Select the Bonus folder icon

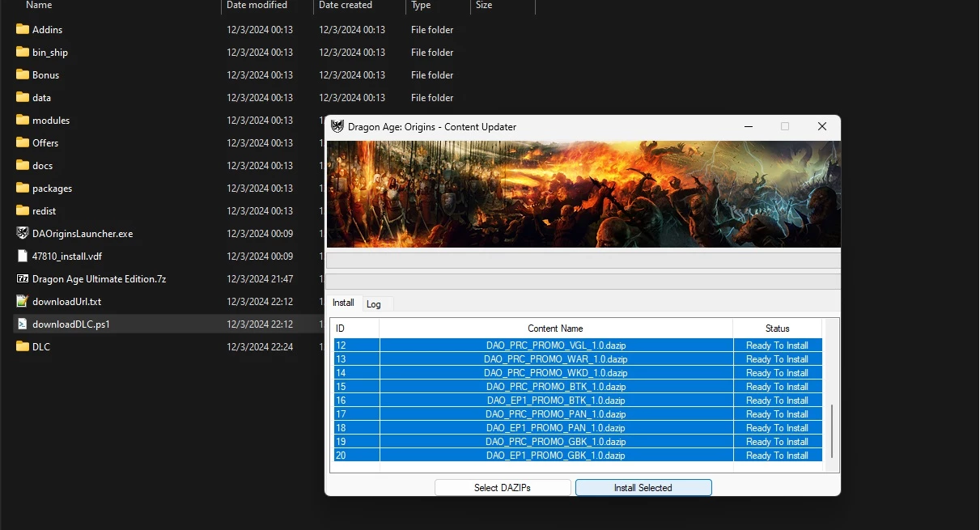[x=23, y=74]
